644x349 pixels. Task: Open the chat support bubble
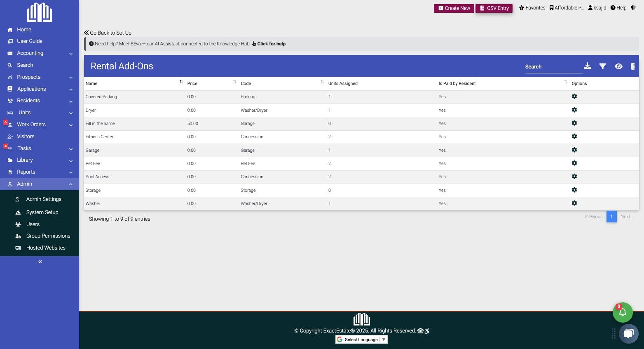628,333
